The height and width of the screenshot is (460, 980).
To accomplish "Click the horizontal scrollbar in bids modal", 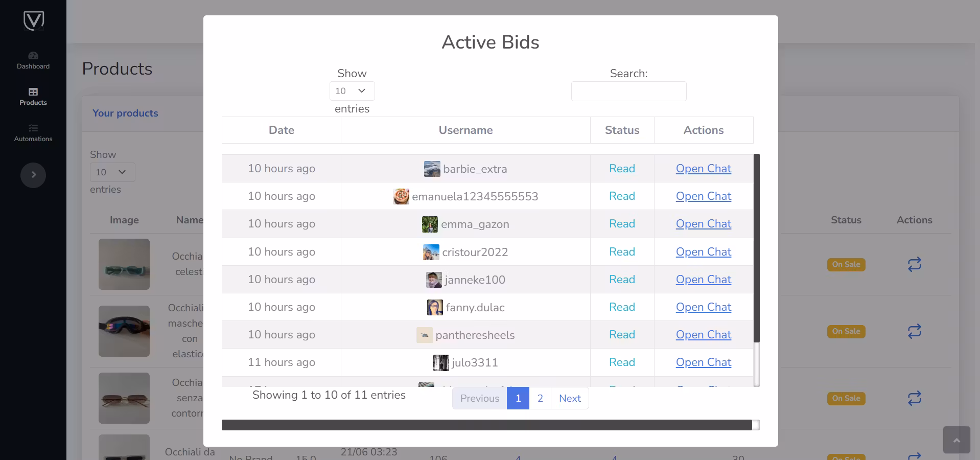I will point(486,425).
